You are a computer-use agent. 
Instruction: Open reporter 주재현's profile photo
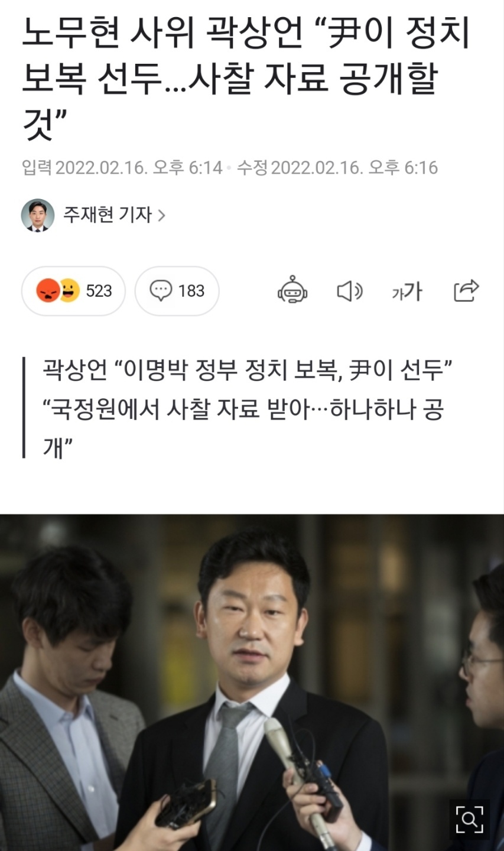(x=38, y=215)
